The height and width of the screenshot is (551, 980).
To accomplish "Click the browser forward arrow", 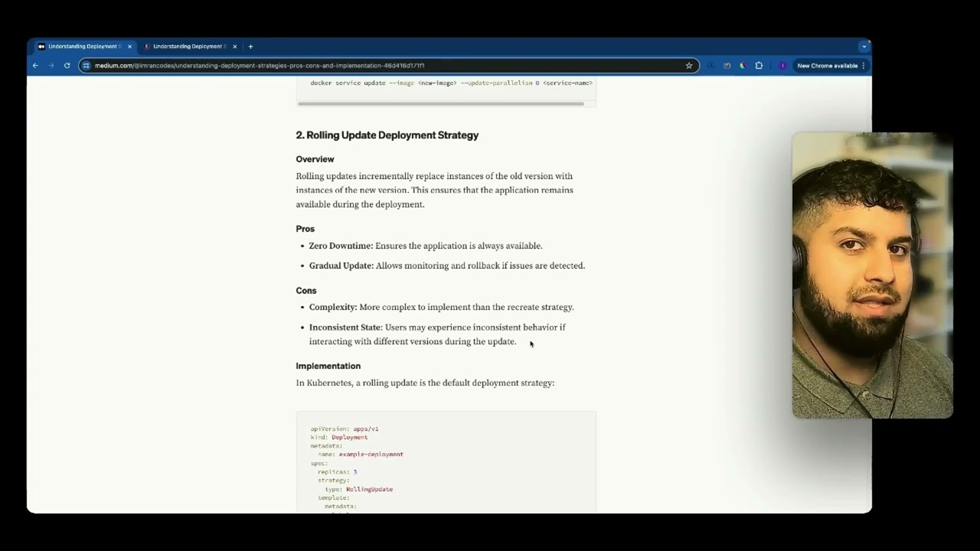I will 51,66.
